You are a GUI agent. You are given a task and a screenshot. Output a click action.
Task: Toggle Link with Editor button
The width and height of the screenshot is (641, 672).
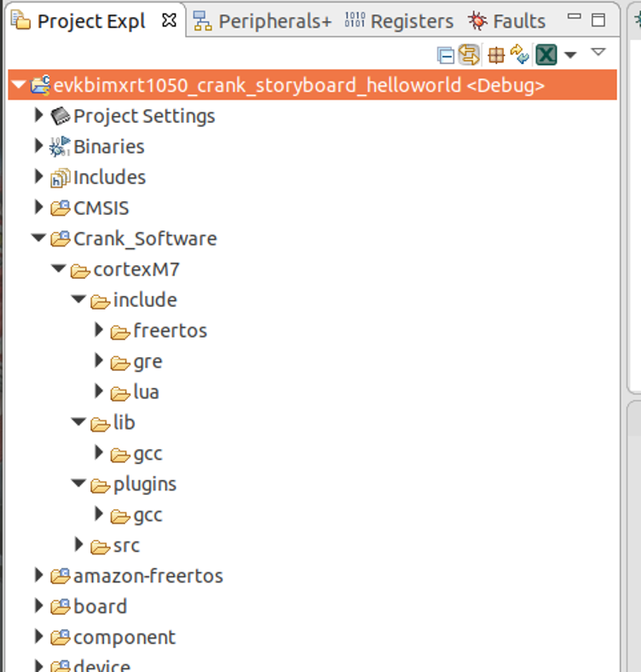469,55
